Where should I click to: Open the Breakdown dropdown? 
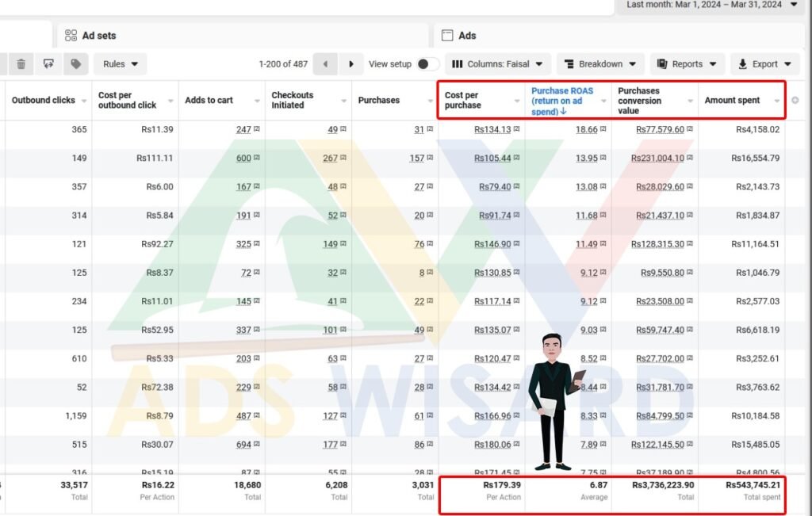tap(600, 63)
